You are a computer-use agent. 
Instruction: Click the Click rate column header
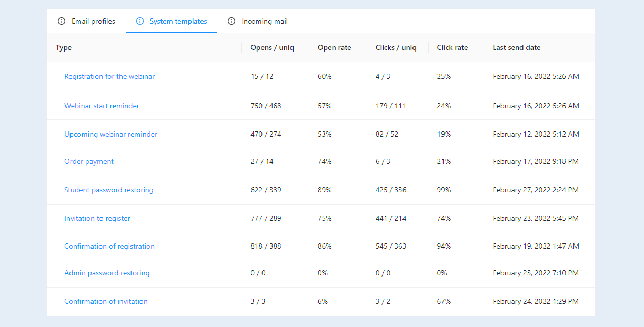coord(452,47)
